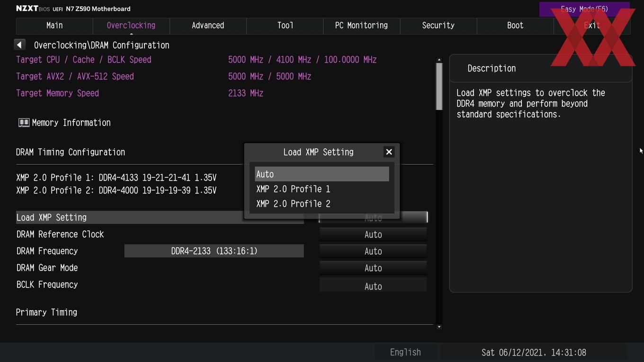The width and height of the screenshot is (644, 362).
Task: Select the DRAM Frequency label
Action: pos(47,251)
